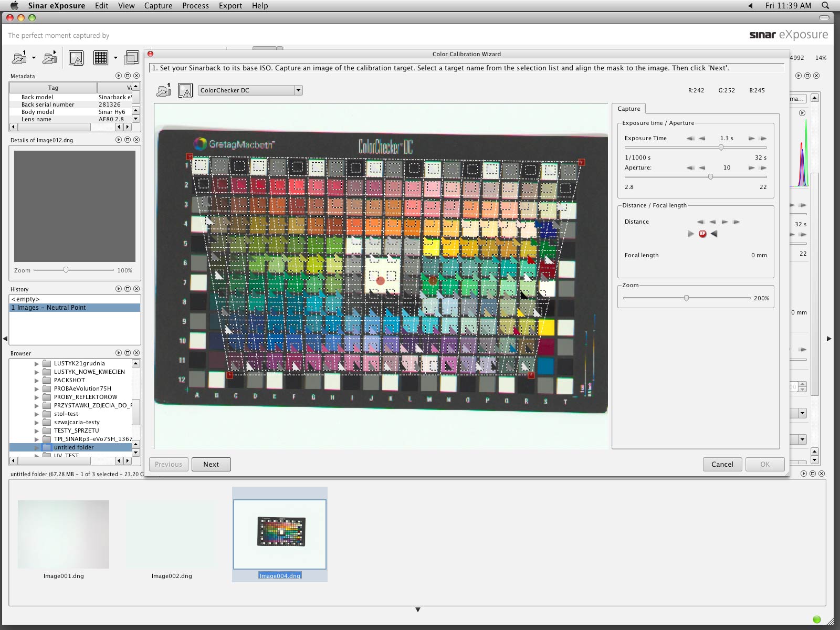Expand the PACKSHOT folder
Screen dimensions: 840x630
[x=37, y=380]
